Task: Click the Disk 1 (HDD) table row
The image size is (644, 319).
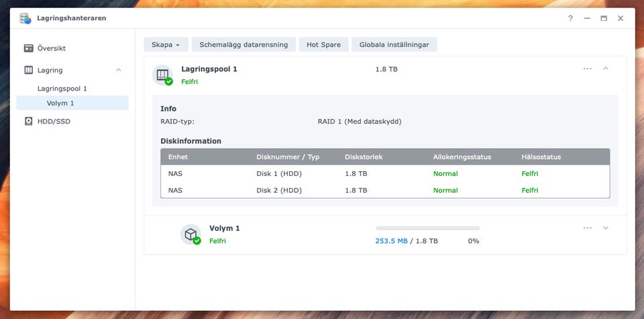Action: coord(384,173)
